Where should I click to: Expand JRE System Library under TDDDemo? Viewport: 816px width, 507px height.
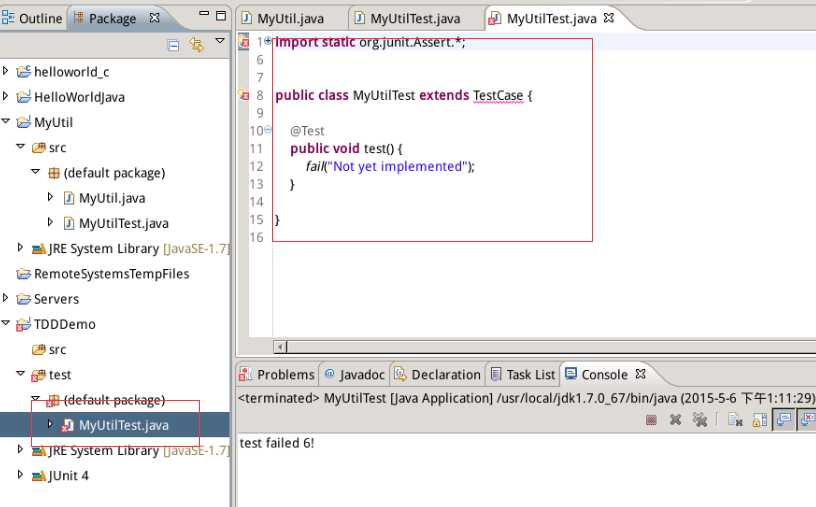pos(20,449)
